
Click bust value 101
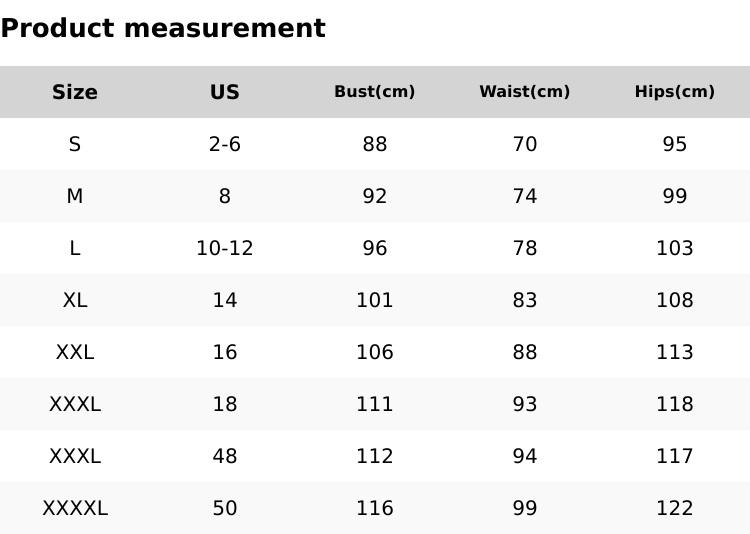[375, 300]
